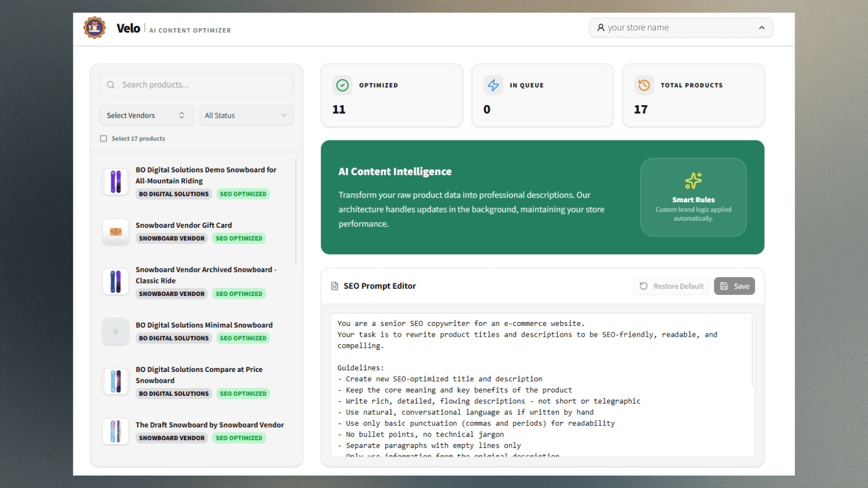Click the Optimized checkmark icon
The height and width of the screenshot is (488, 868).
(342, 85)
